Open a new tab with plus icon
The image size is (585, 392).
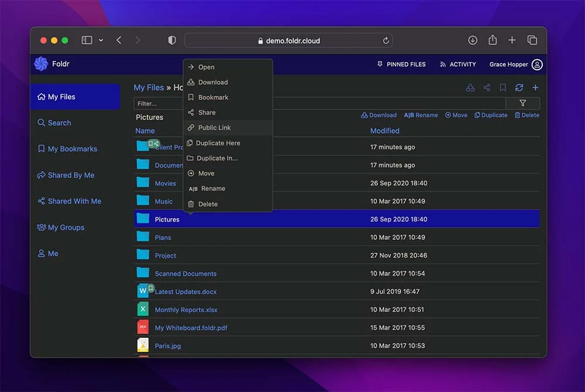point(512,40)
